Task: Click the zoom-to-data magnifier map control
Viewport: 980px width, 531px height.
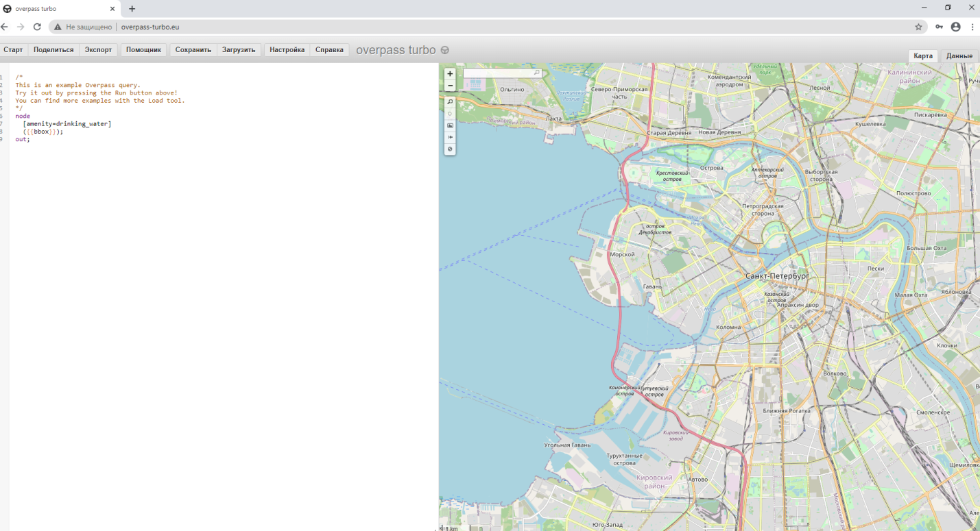Action: click(450, 101)
